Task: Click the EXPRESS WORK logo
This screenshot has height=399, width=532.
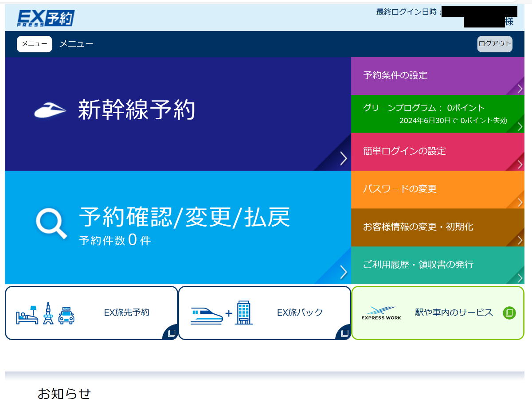Action: tap(381, 313)
